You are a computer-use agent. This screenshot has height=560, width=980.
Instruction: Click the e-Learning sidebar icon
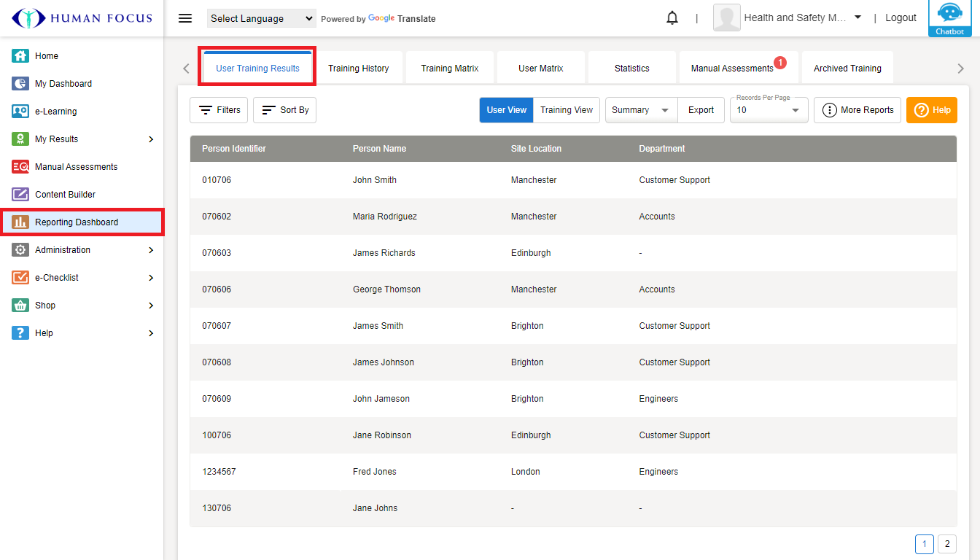(x=20, y=112)
